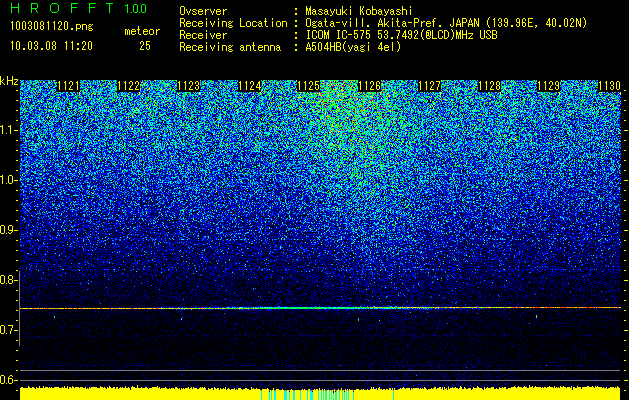This screenshot has width=629, height=400.
Task: Click the 0.6 kHz axis label
Action: pos(8,380)
